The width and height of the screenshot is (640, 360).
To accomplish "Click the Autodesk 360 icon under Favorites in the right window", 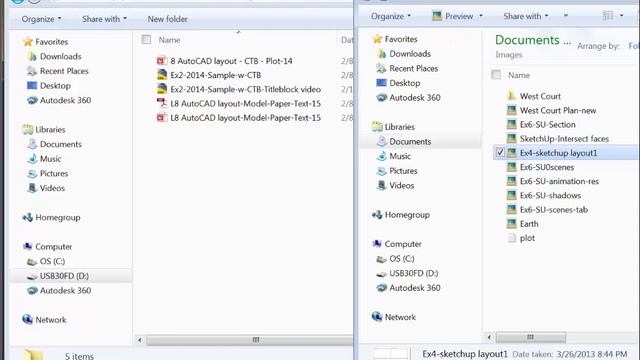I will click(382, 98).
